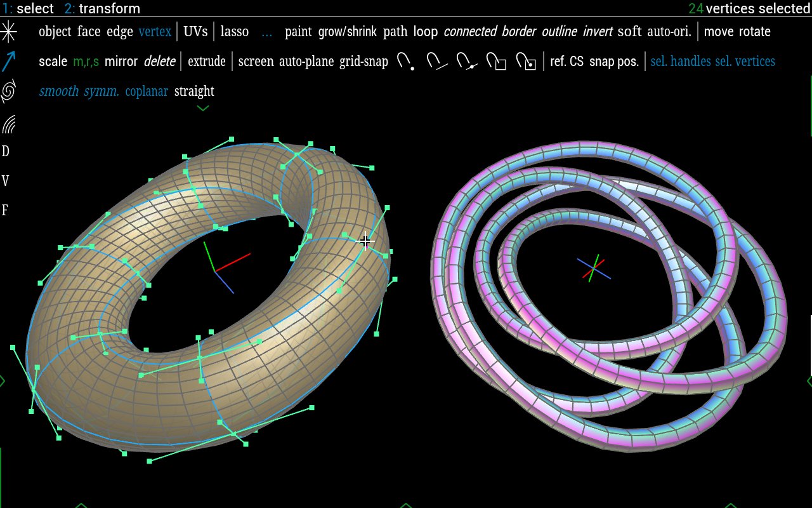Click the invert selection command
Viewport: 812px width, 508px height.
tap(598, 31)
